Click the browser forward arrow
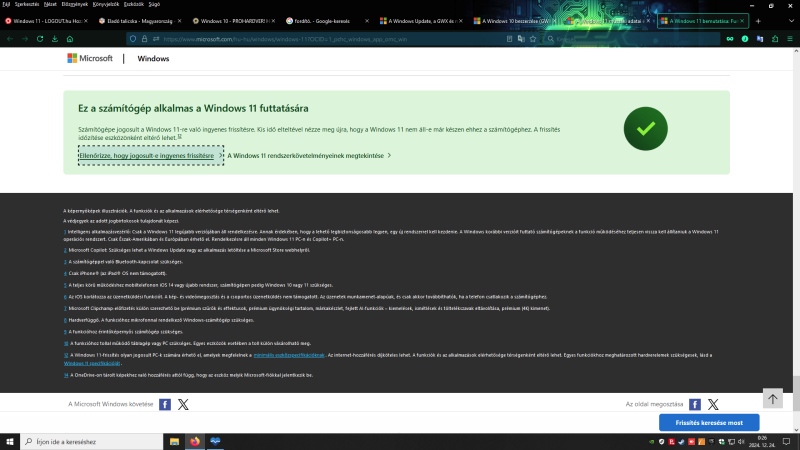The image size is (800, 450). tap(24, 39)
